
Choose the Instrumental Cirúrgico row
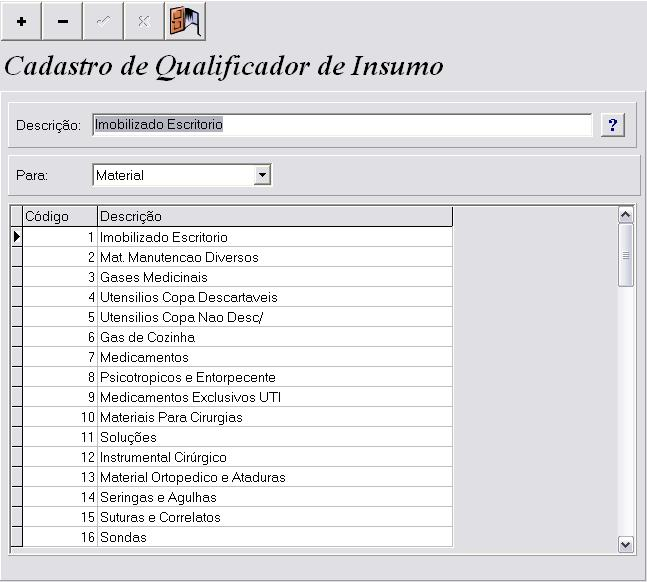[x=163, y=457]
